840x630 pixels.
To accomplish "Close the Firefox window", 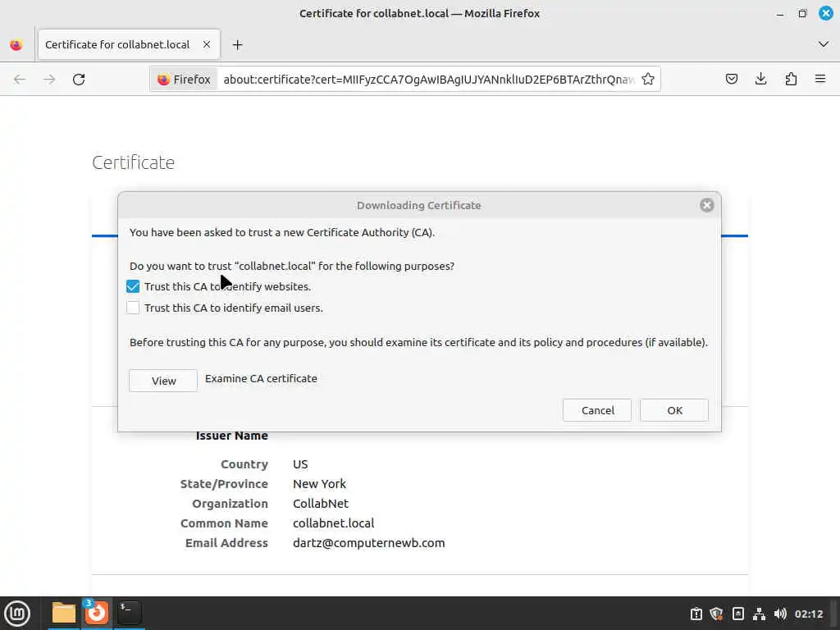I will tap(825, 13).
